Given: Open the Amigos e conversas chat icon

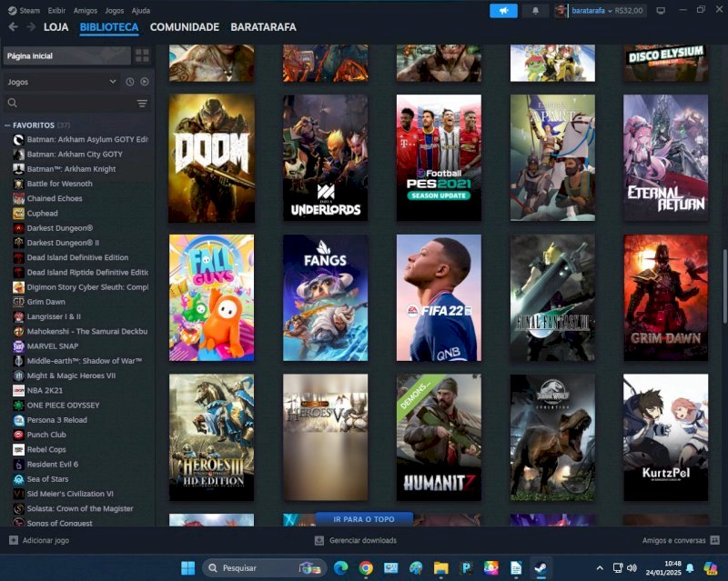Looking at the screenshot, I should pyautogui.click(x=715, y=540).
